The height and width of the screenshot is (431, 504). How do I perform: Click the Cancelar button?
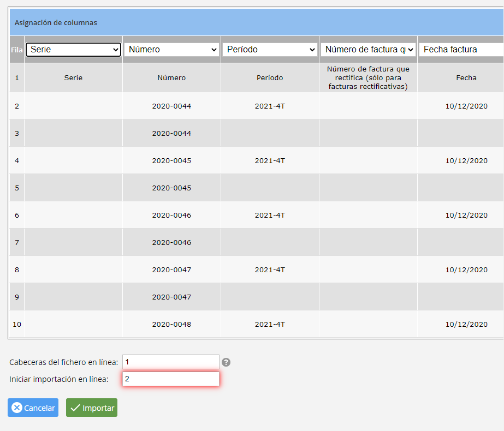[x=33, y=408]
